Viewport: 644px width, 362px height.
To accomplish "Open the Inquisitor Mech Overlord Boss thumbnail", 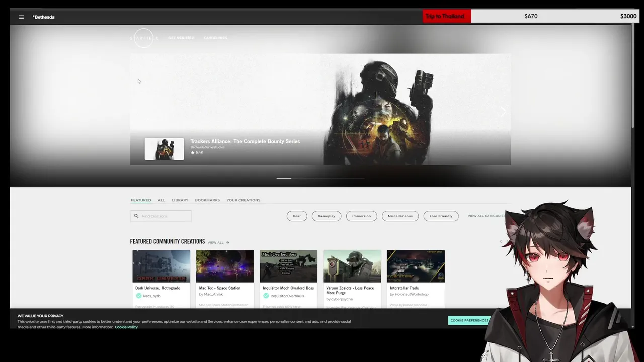I will click(x=288, y=266).
